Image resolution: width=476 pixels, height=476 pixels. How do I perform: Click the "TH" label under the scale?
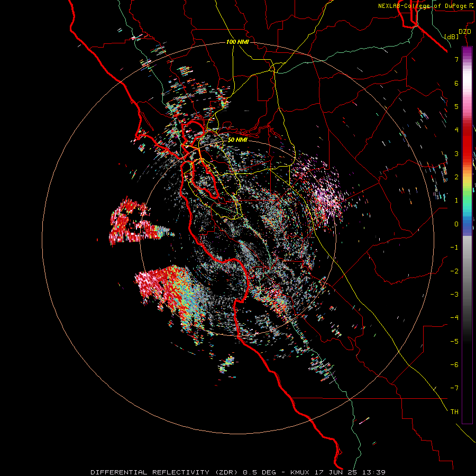click(x=454, y=412)
